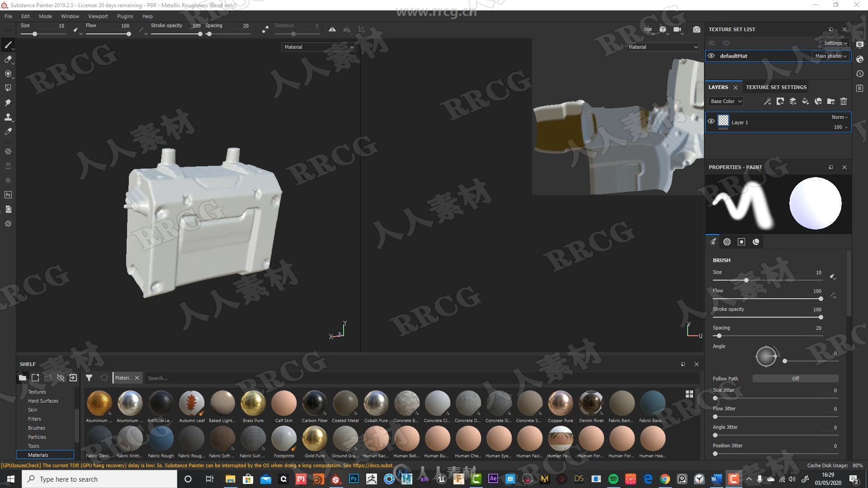Toggle 3D view mode cube icon

(663, 29)
